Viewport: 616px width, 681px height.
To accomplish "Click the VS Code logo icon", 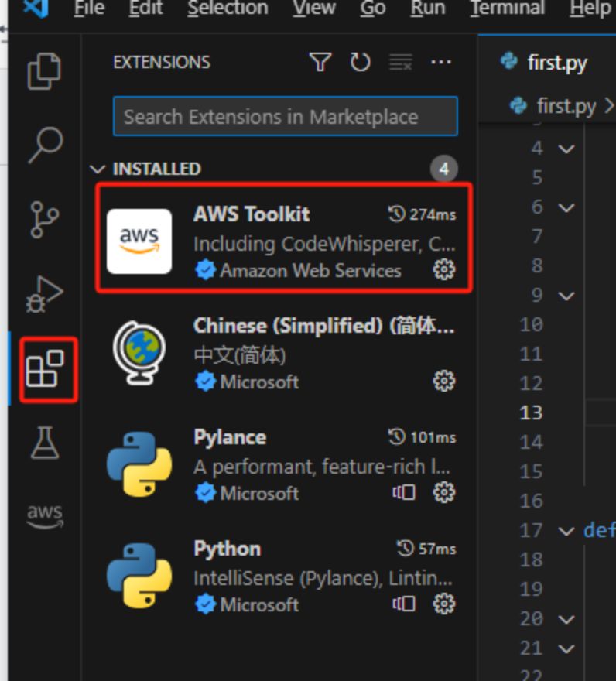I will [36, 8].
